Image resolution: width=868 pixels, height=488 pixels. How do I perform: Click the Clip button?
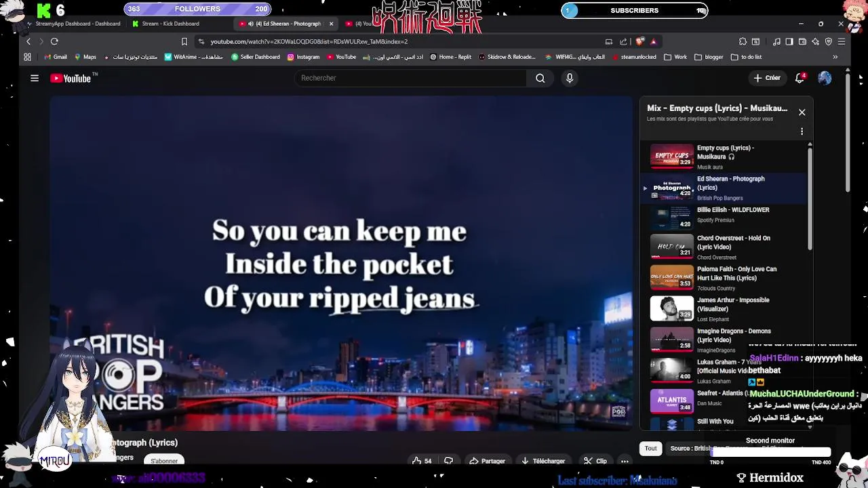pos(595,461)
